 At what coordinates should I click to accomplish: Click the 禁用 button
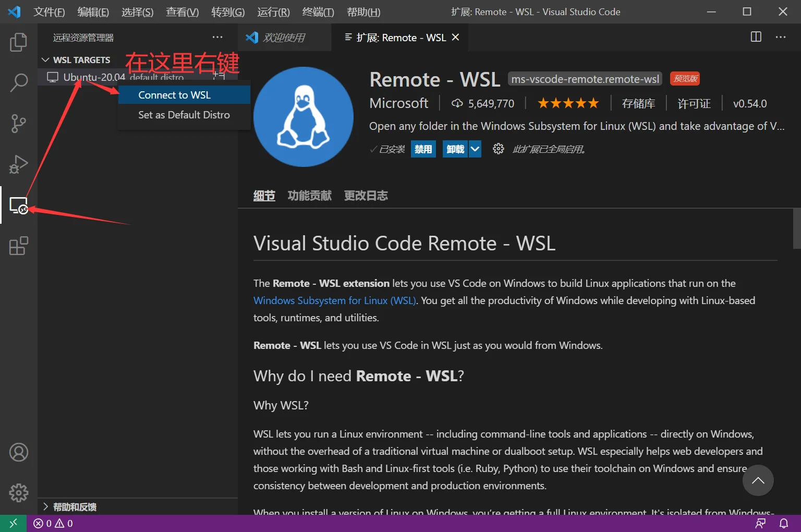[x=423, y=149]
